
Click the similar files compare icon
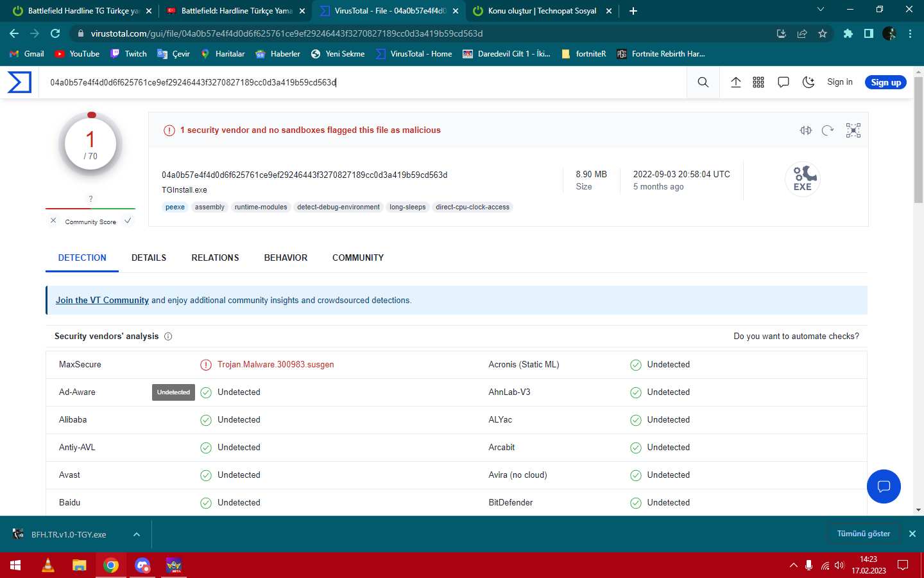coord(806,130)
